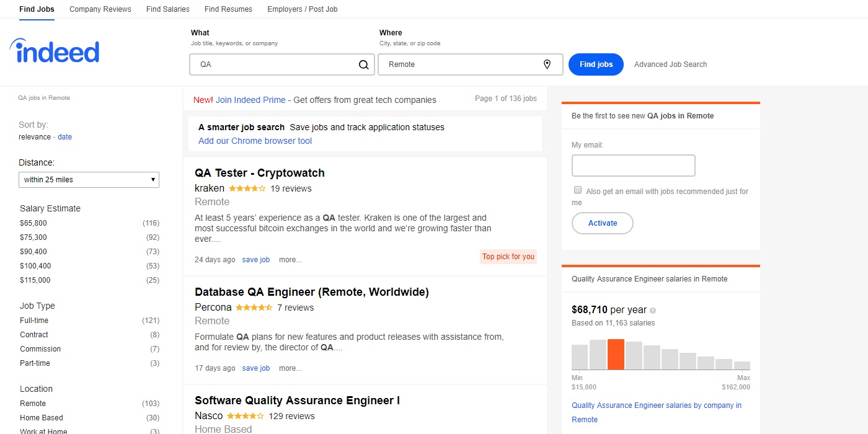Click Percona star rating icons
The image size is (868, 434).
pyautogui.click(x=254, y=308)
